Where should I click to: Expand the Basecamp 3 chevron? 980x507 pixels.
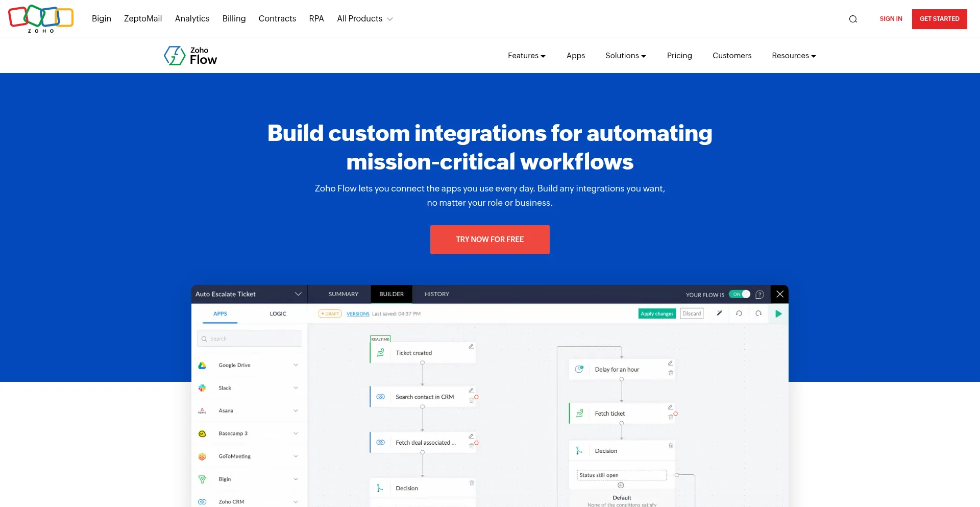(296, 433)
